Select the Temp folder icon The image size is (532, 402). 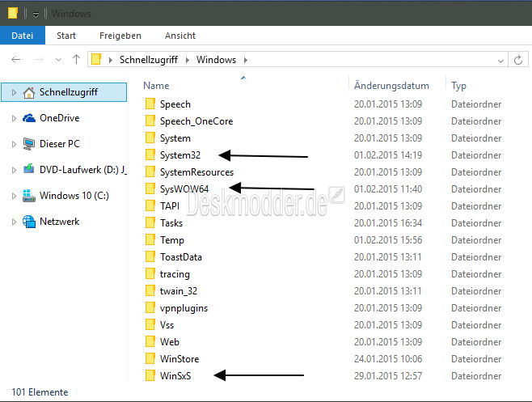(150, 239)
